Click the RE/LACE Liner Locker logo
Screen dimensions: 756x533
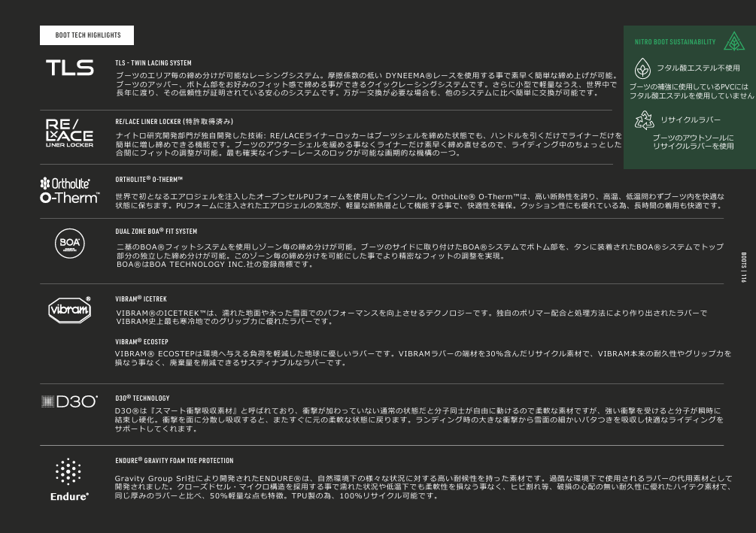(69, 133)
